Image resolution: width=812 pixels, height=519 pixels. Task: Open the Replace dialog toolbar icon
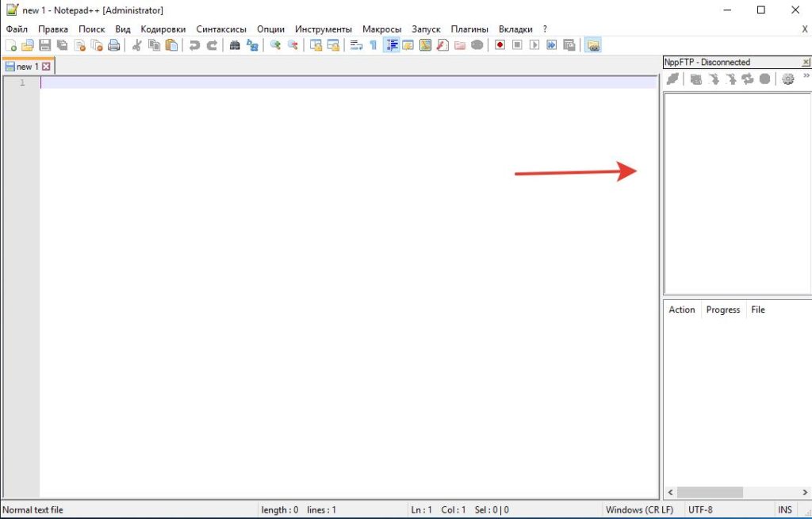[x=252, y=45]
